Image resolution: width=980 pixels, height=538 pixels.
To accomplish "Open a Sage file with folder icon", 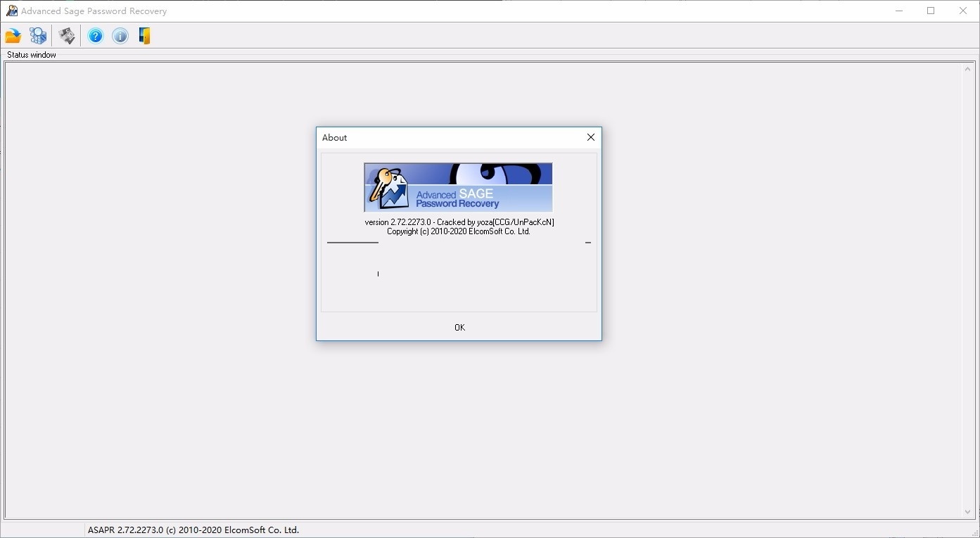I will coord(13,36).
